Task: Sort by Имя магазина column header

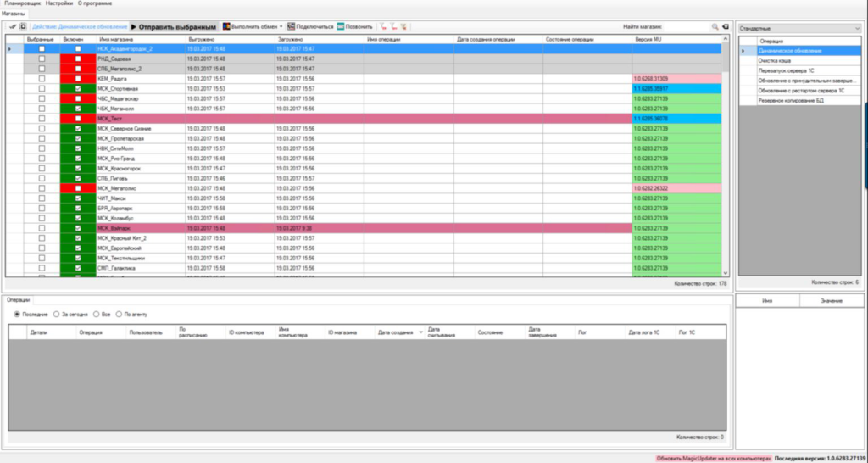Action: point(141,39)
